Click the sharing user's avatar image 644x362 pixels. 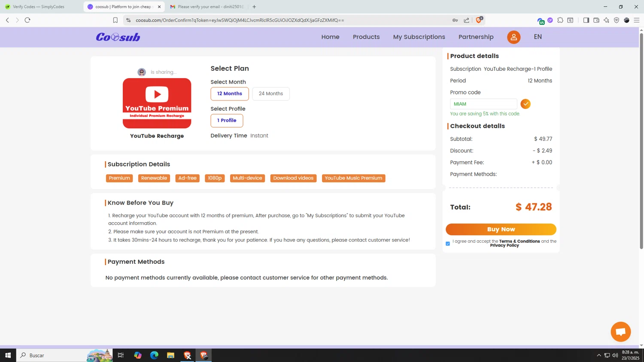pyautogui.click(x=142, y=72)
